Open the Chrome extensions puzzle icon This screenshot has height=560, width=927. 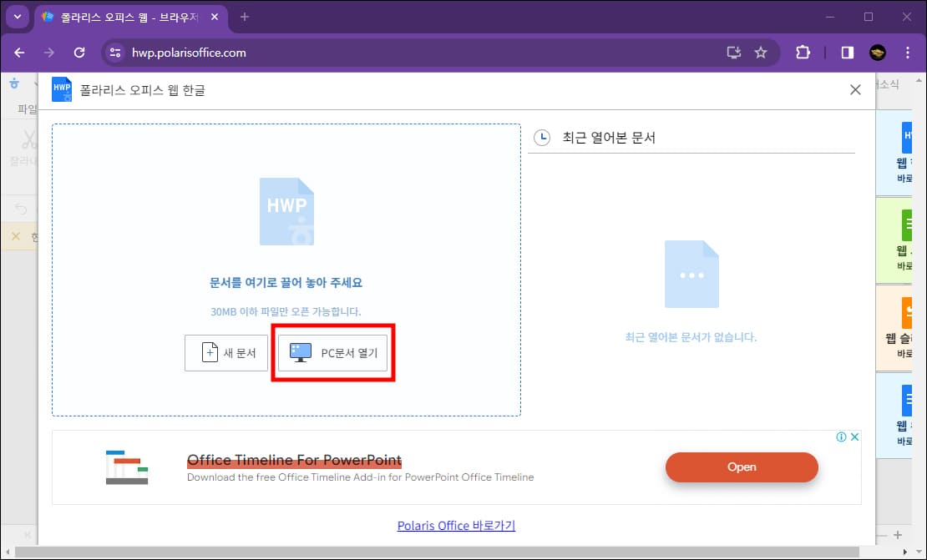click(x=803, y=52)
